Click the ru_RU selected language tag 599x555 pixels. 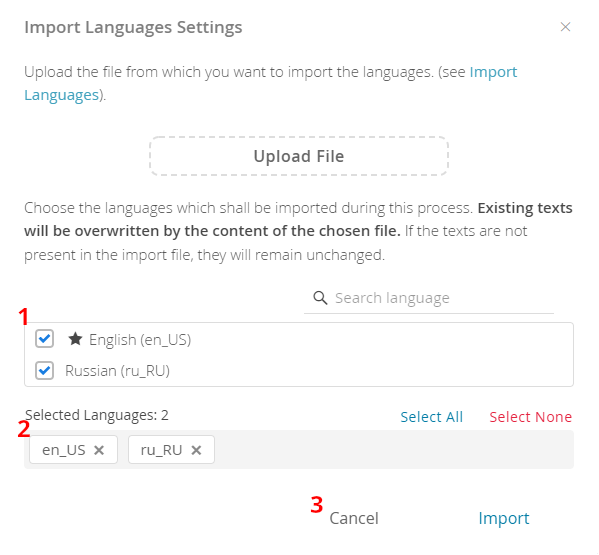pyautogui.click(x=172, y=450)
